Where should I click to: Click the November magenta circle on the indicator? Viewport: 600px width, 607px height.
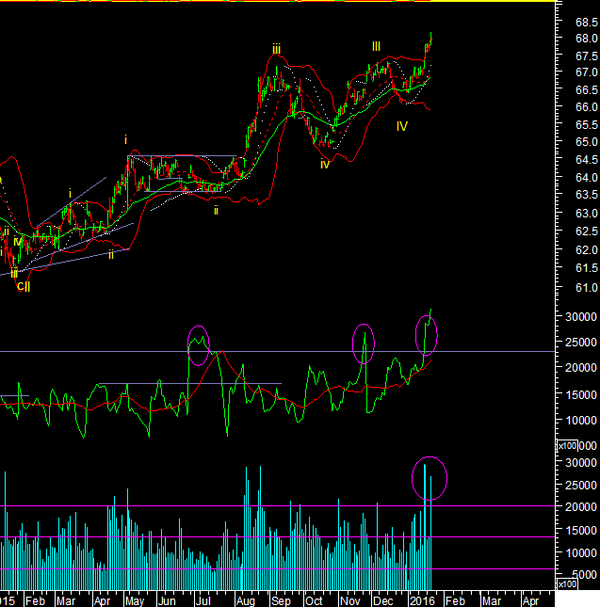coord(363,343)
